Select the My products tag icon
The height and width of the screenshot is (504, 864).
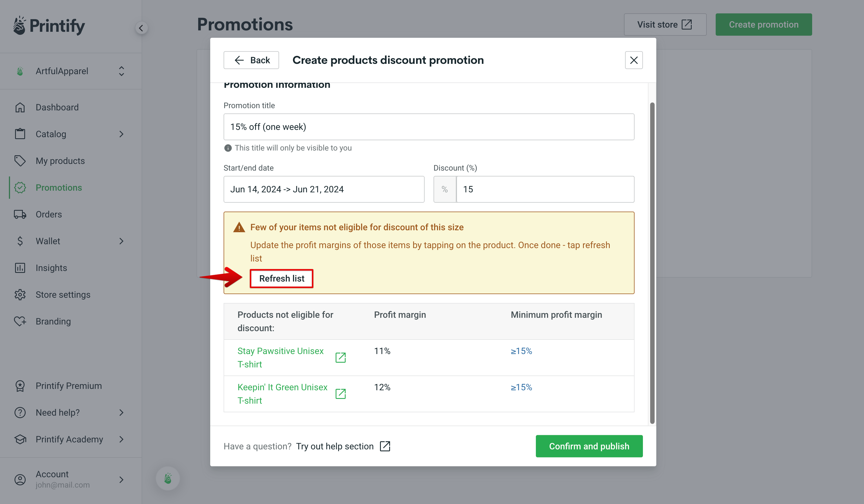(20, 161)
